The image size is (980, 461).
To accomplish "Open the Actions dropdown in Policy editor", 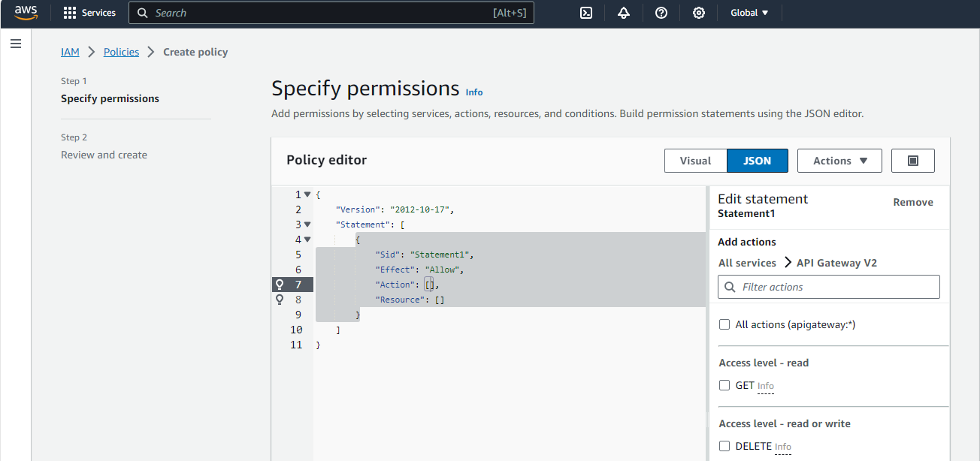I will tap(839, 161).
